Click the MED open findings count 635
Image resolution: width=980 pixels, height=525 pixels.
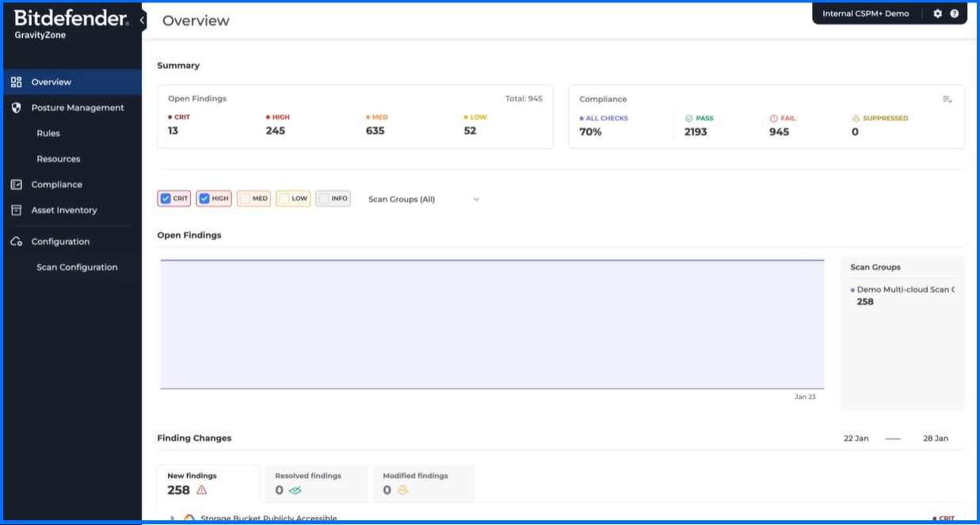click(x=375, y=131)
